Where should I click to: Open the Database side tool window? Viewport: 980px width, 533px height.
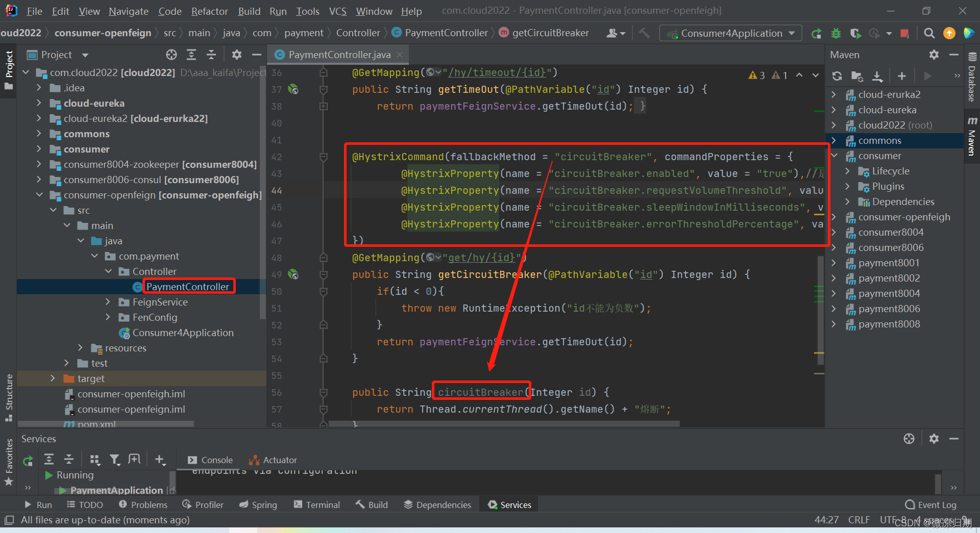coord(972,77)
